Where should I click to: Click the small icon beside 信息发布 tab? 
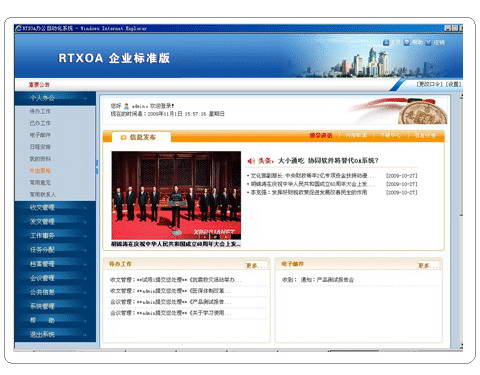point(123,137)
